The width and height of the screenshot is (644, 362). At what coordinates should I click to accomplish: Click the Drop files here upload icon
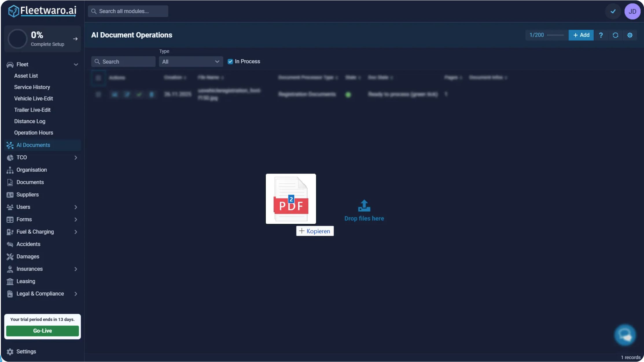point(364,206)
